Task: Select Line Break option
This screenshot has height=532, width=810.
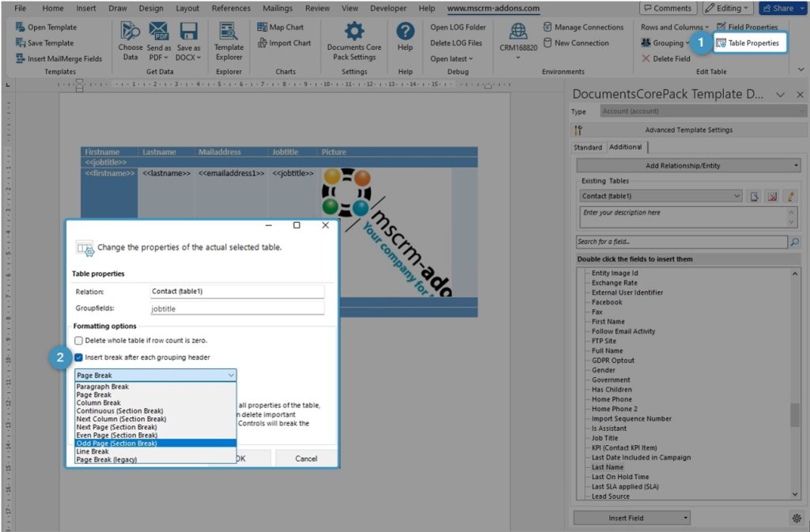Action: point(156,451)
